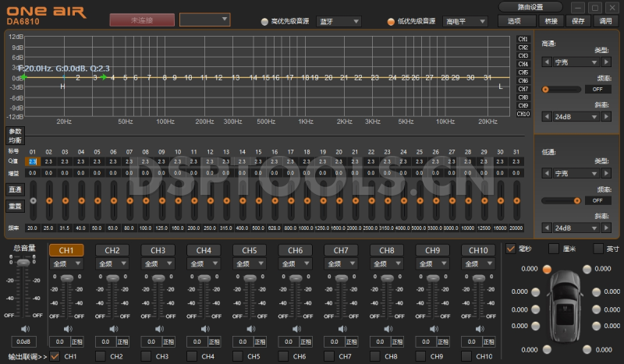Screen dimensions: 624x364
Task: Open the 高电平 source dropdown
Action: click(460, 22)
